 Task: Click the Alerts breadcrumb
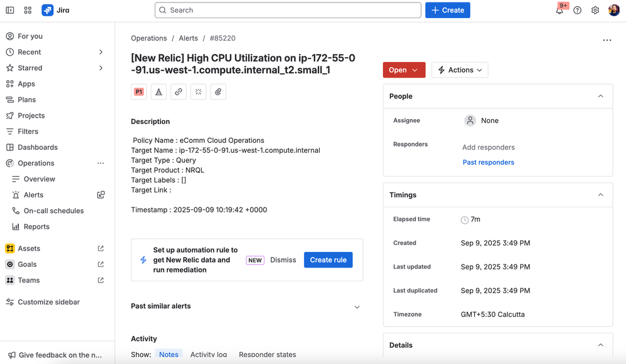coord(188,38)
